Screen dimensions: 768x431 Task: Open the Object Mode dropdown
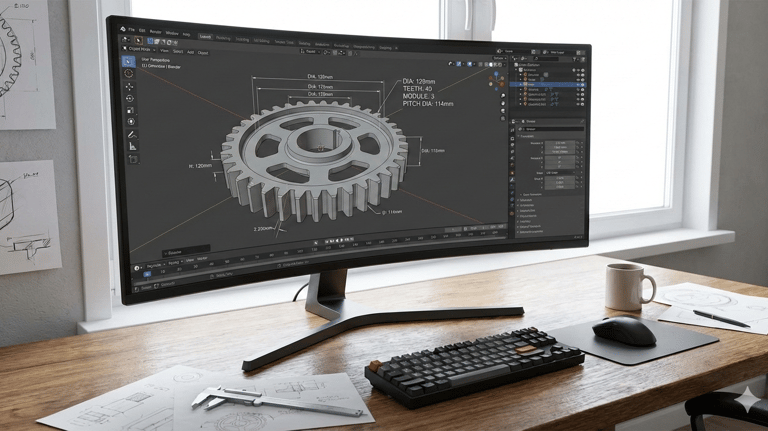(140, 49)
